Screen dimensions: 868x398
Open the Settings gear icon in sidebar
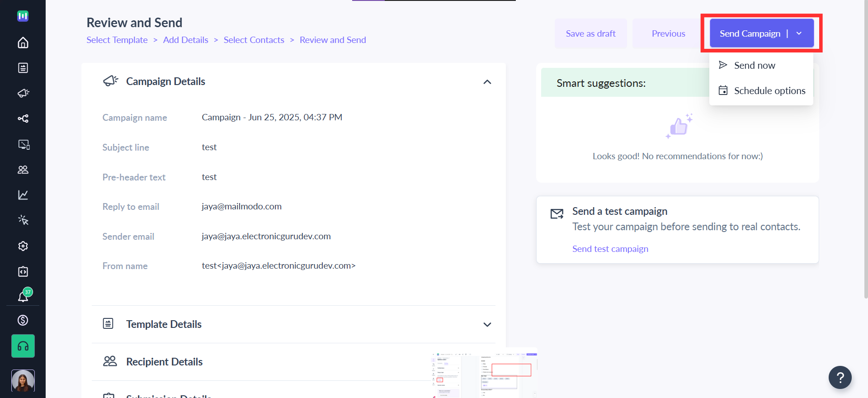pyautogui.click(x=23, y=246)
